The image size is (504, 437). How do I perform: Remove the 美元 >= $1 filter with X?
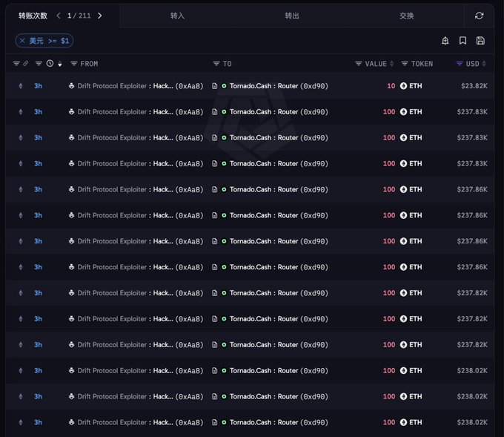(x=22, y=41)
